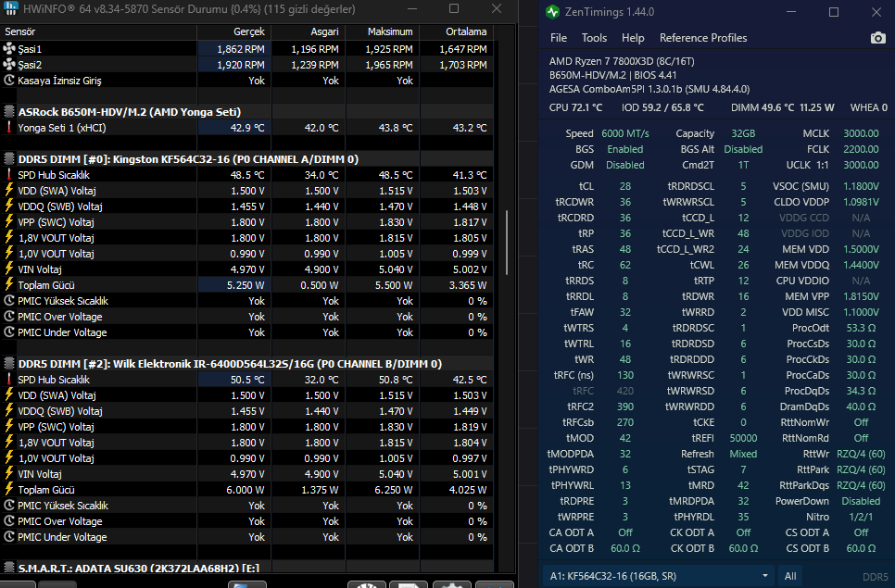This screenshot has height=588, width=895.
Task: Open the File menu in ZenTimings
Action: click(x=559, y=38)
